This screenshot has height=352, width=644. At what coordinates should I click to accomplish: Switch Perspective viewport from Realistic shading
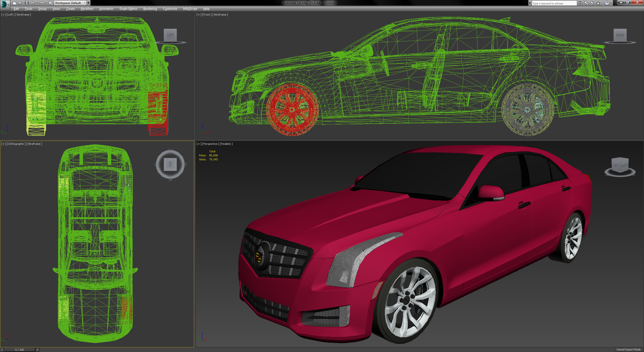(226, 144)
